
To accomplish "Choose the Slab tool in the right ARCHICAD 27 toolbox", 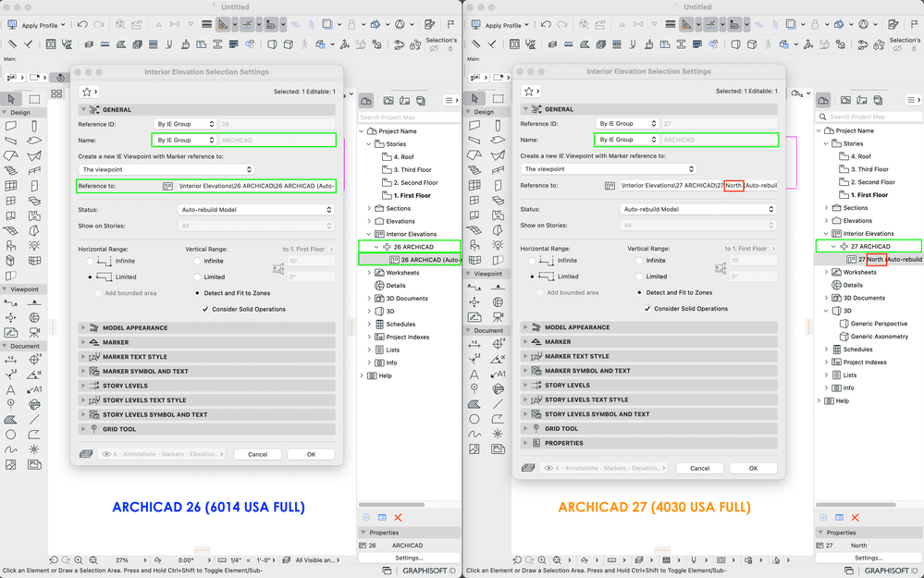I will (x=498, y=140).
